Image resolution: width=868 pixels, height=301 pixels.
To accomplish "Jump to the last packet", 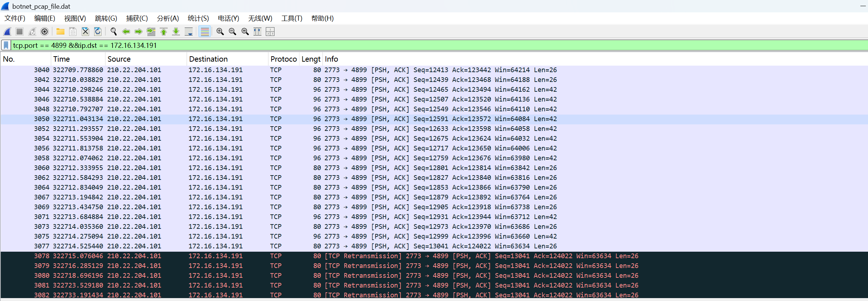I will point(176,32).
